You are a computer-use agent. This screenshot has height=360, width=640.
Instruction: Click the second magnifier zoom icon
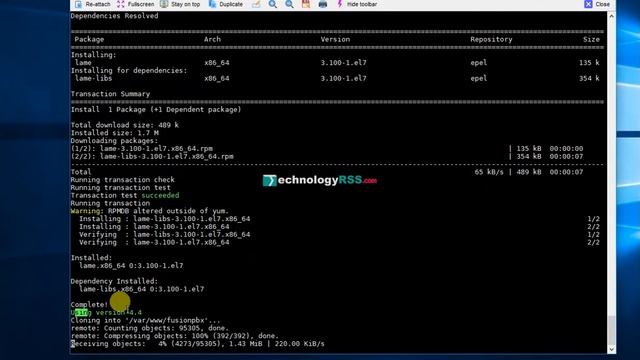[x=289, y=4]
